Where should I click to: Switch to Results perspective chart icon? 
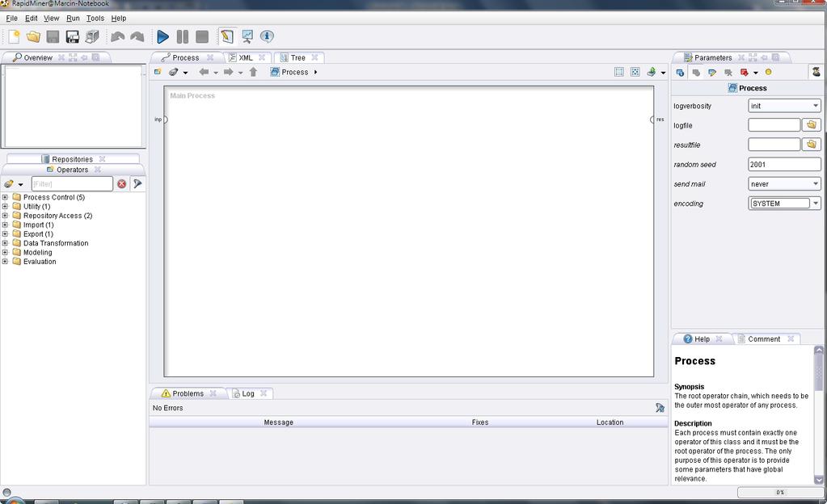click(247, 36)
